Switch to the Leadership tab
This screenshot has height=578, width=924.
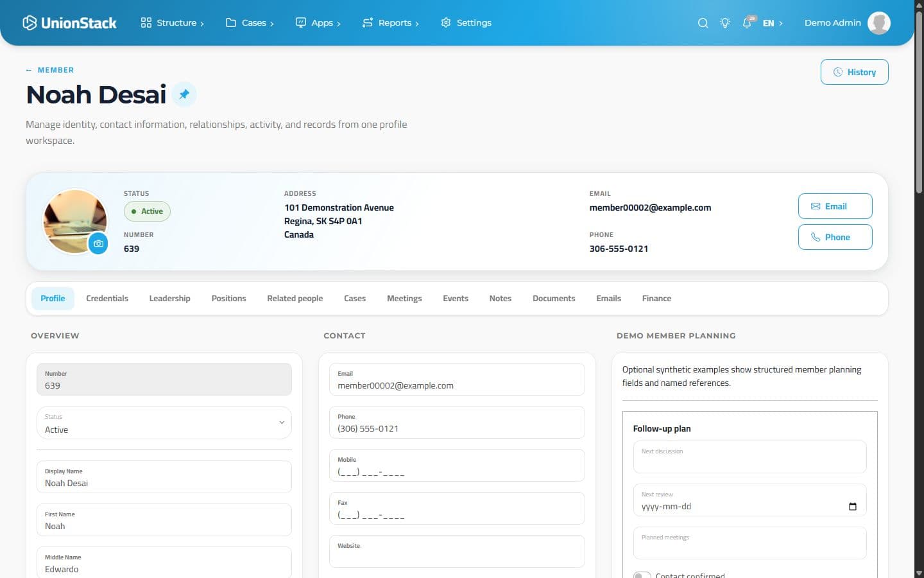tap(170, 299)
